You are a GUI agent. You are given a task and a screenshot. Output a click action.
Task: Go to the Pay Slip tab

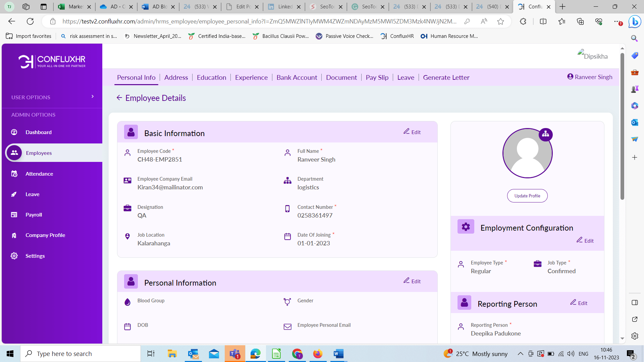click(x=377, y=77)
